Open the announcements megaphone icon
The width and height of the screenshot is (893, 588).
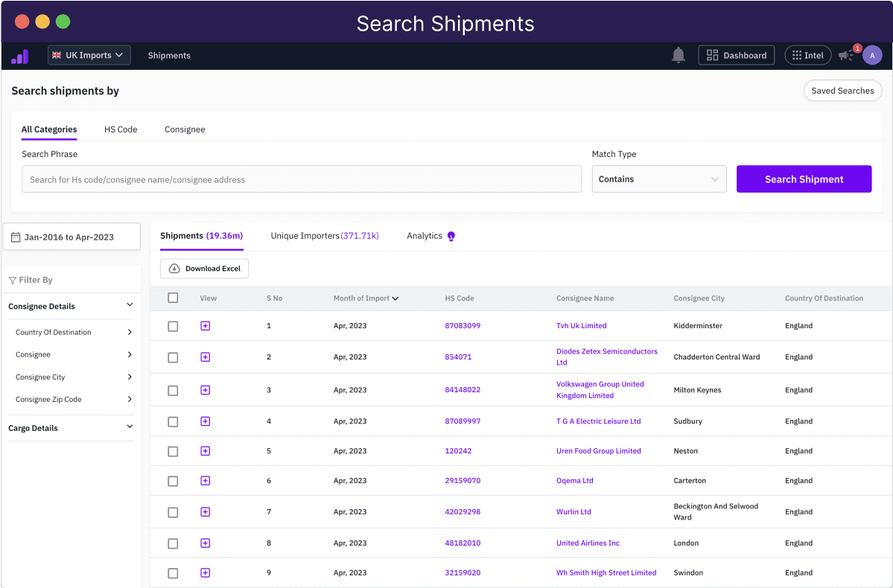(845, 55)
